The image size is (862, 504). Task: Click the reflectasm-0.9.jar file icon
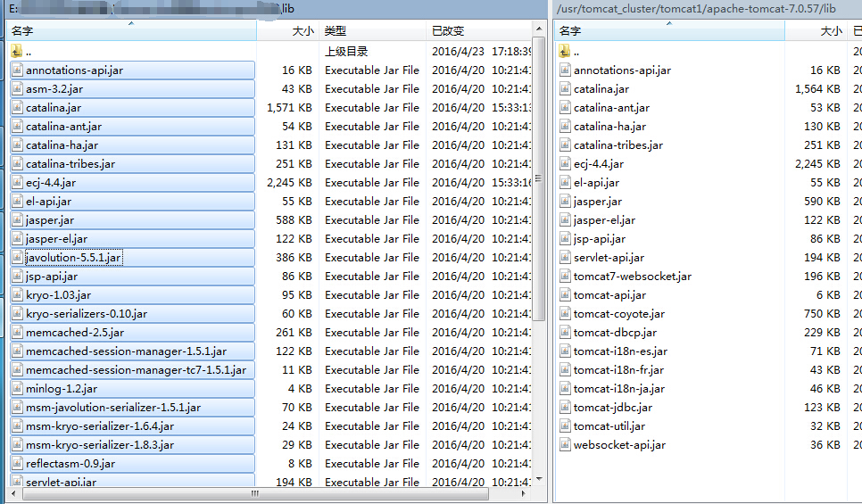[18, 463]
